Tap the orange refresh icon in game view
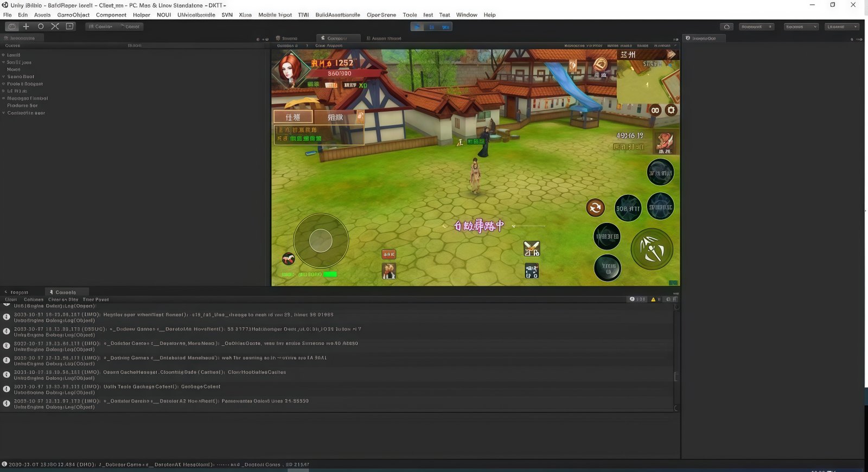 click(595, 207)
